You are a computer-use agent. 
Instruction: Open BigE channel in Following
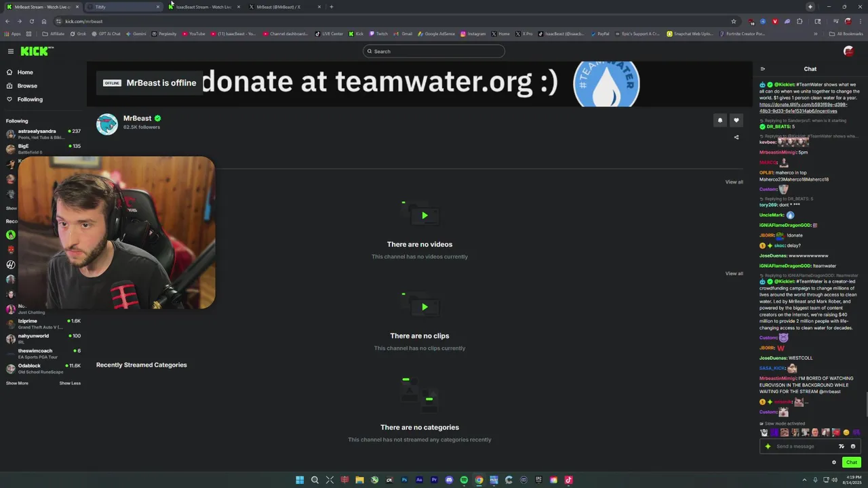click(43, 148)
